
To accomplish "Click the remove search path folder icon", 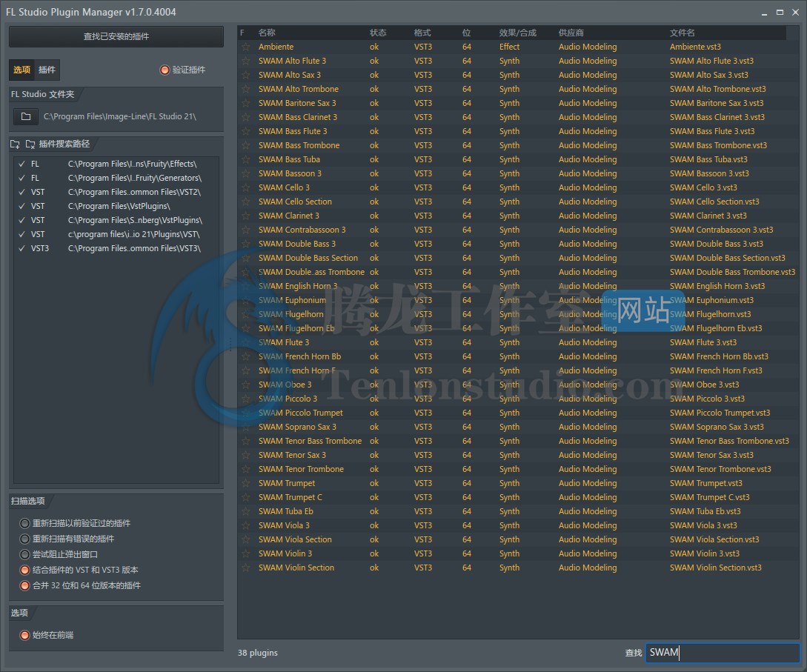I will coord(30,144).
